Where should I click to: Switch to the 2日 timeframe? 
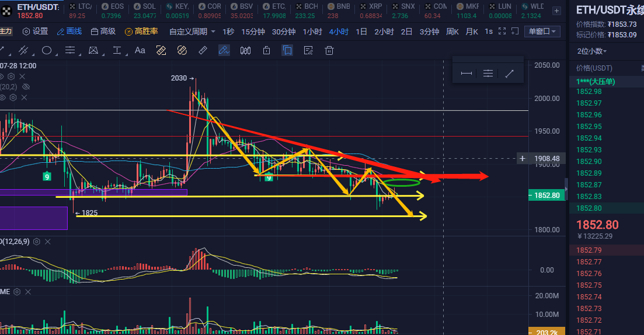point(406,31)
